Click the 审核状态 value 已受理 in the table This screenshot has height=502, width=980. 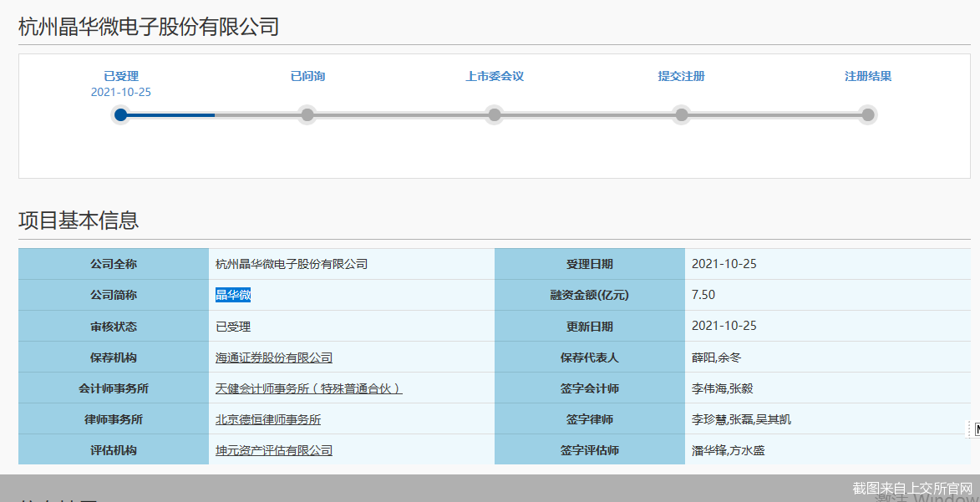[x=233, y=327]
